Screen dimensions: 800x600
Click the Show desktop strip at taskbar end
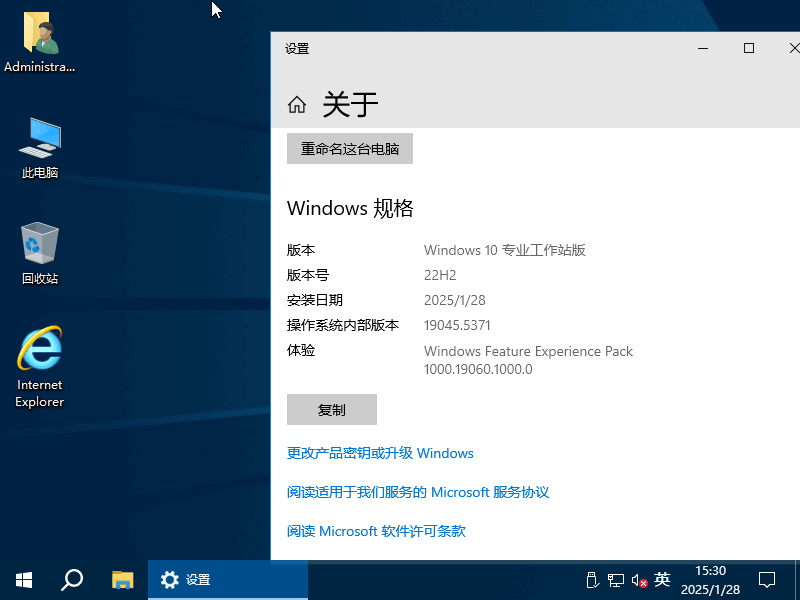pos(797,580)
